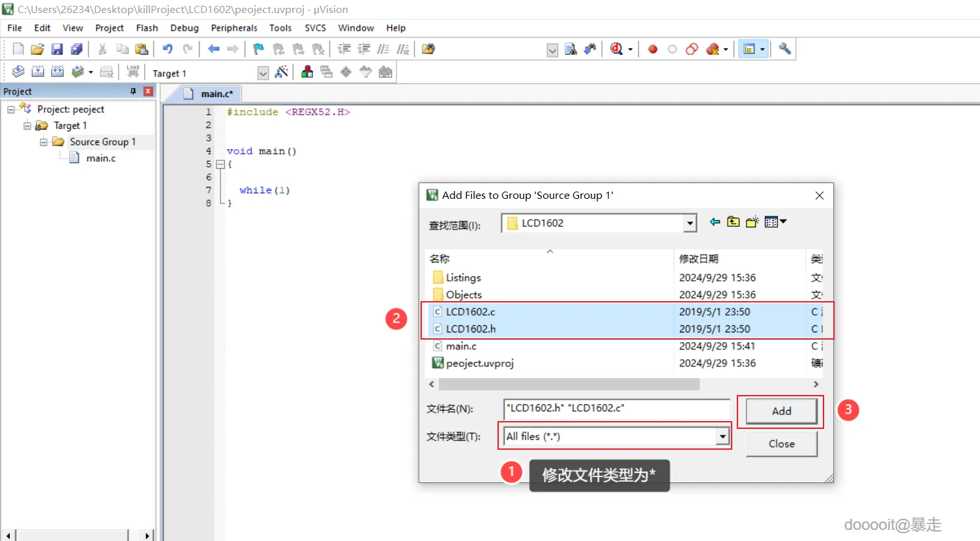Undo the last edit
This screenshot has width=980, height=541.
pos(168,49)
